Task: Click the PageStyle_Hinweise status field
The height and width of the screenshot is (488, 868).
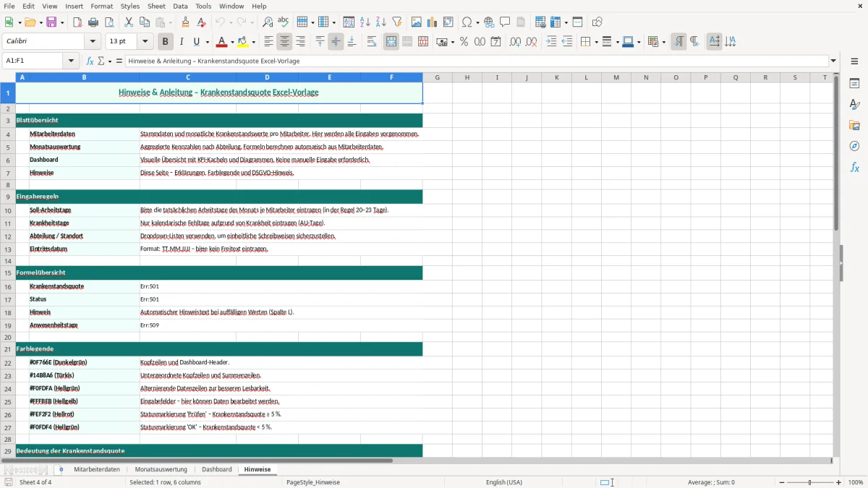Action: 313,482
